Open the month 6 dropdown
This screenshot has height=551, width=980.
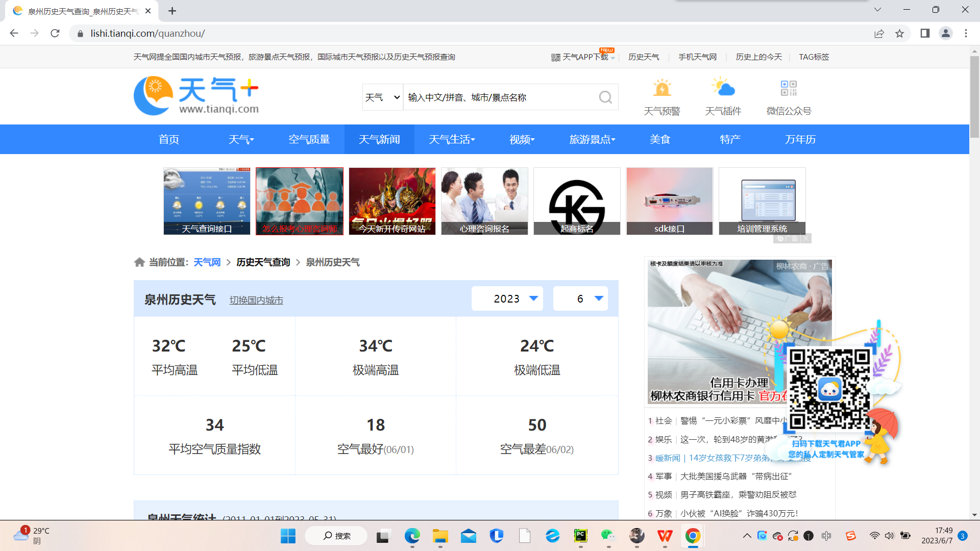click(x=580, y=298)
